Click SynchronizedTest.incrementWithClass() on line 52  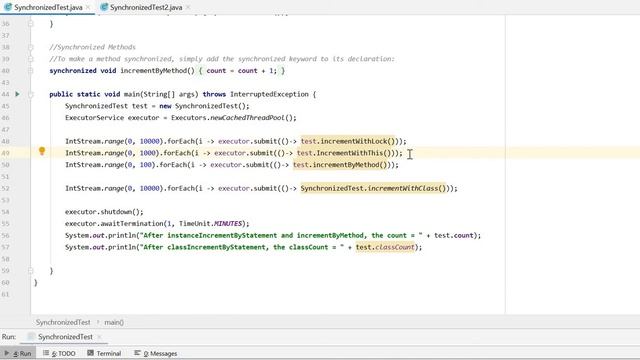click(x=373, y=188)
